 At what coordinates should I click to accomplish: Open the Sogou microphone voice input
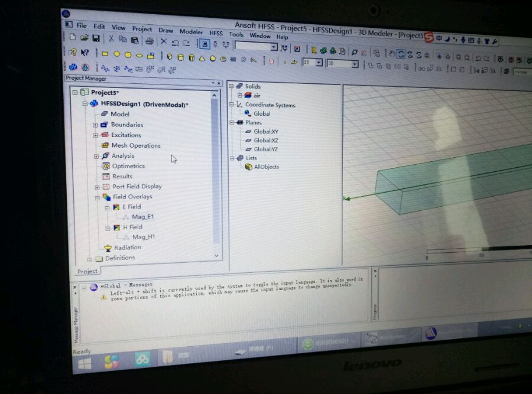[x=463, y=40]
